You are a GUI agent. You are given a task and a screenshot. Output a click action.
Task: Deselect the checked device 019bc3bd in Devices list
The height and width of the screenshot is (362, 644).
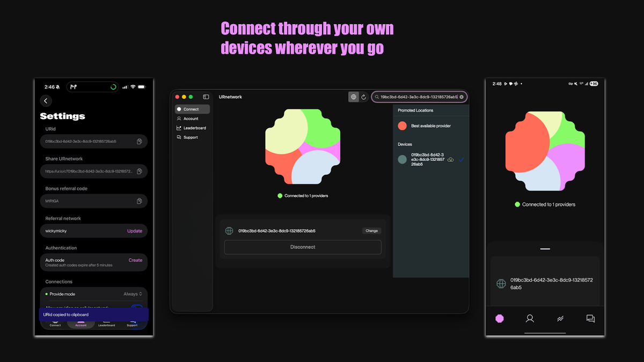[460, 159]
